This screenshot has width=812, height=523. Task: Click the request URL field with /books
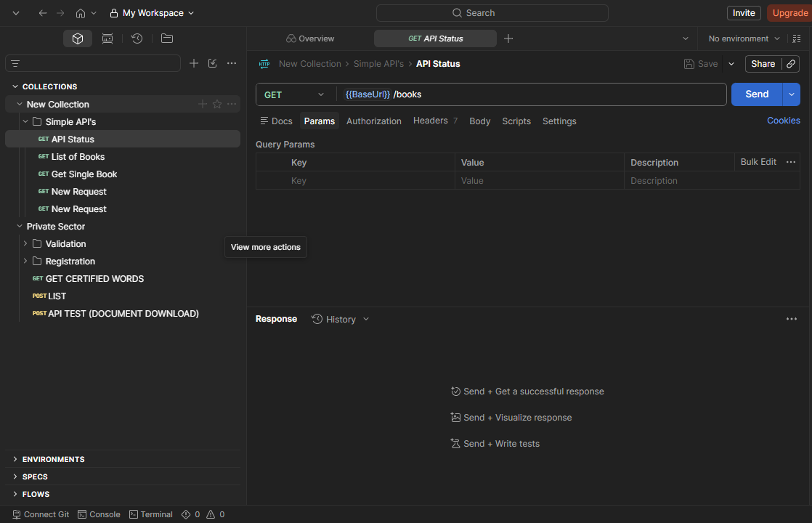click(x=532, y=94)
